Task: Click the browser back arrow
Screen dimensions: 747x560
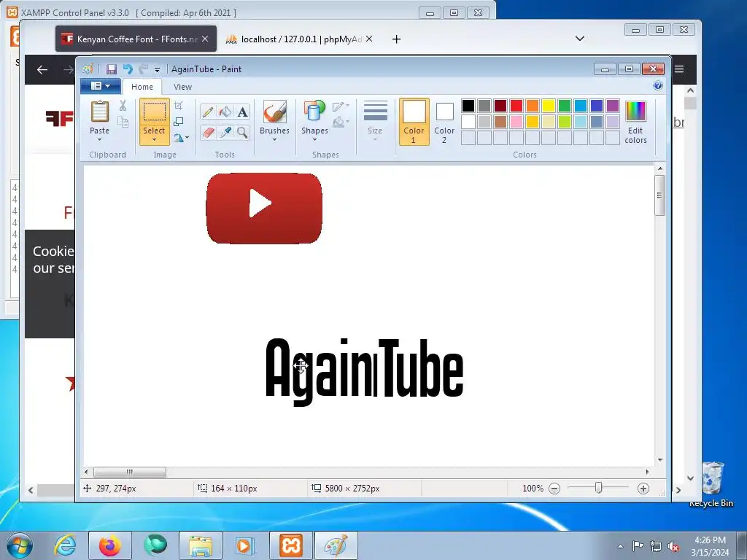Action: tap(42, 70)
